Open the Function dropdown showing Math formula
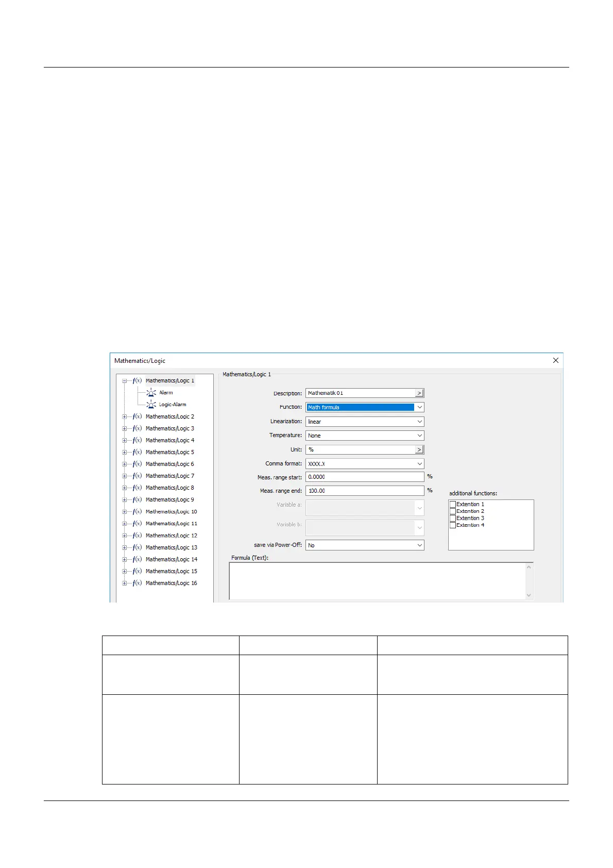 tap(419, 407)
